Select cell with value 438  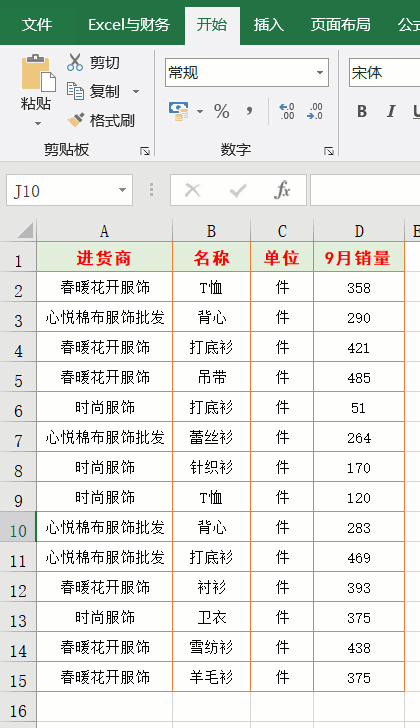(359, 647)
